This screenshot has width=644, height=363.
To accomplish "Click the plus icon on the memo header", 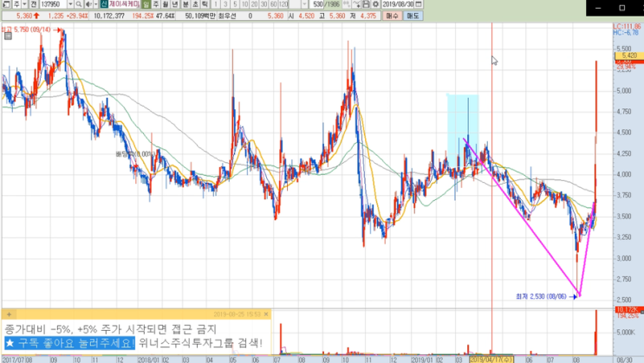I will 9,314.
